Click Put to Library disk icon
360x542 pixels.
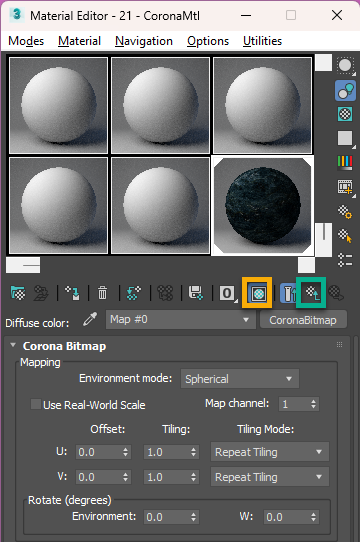(196, 293)
